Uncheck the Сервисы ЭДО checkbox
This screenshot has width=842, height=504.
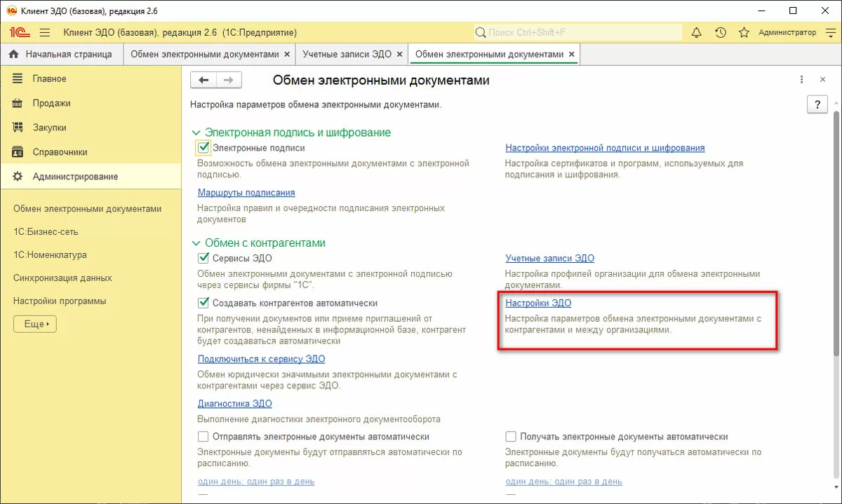coord(203,258)
